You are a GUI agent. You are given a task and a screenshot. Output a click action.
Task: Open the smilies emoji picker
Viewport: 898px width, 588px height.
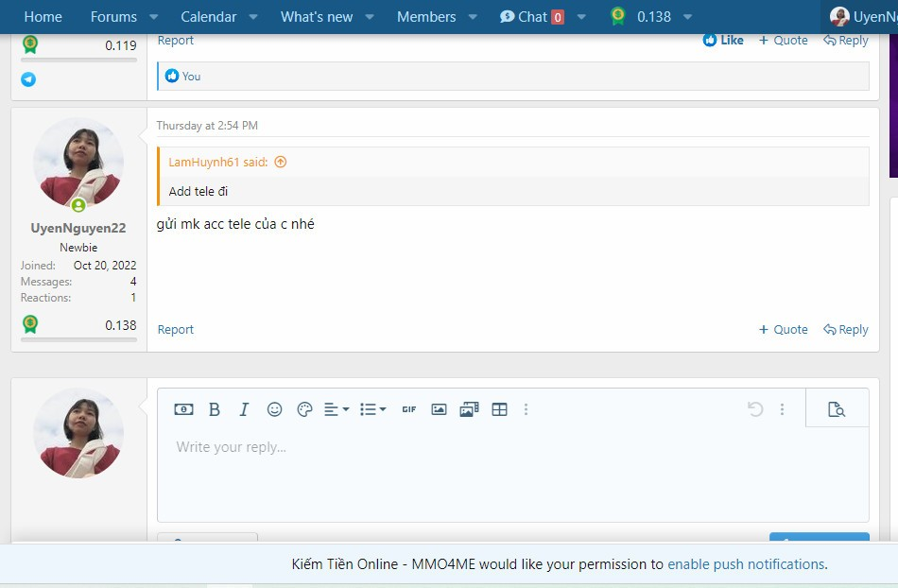point(274,409)
